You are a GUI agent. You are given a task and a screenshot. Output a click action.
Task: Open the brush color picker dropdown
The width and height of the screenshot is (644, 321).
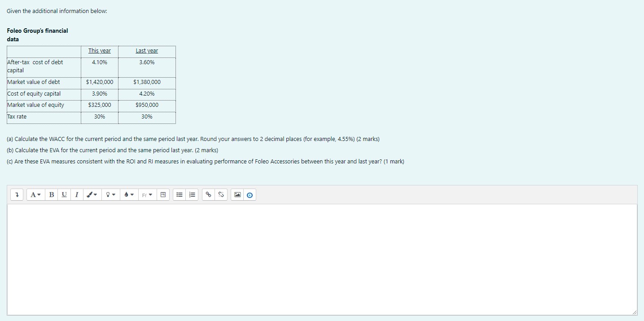point(92,194)
